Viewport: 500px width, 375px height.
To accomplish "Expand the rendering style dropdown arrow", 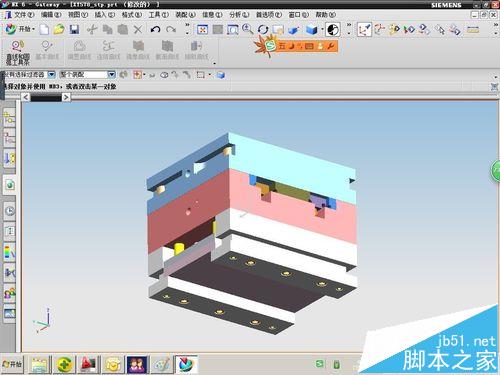I will pos(322,29).
